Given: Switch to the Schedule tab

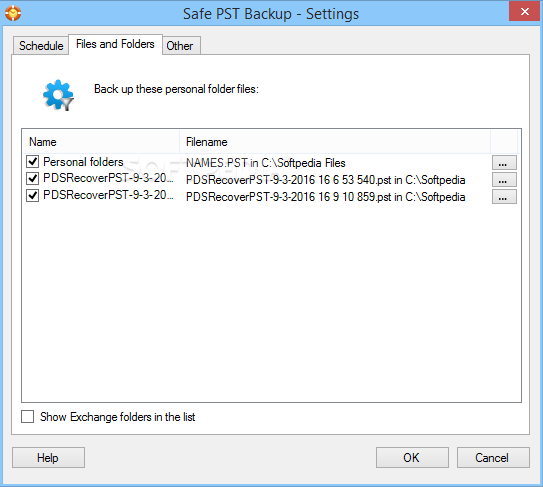Looking at the screenshot, I should click(x=41, y=45).
